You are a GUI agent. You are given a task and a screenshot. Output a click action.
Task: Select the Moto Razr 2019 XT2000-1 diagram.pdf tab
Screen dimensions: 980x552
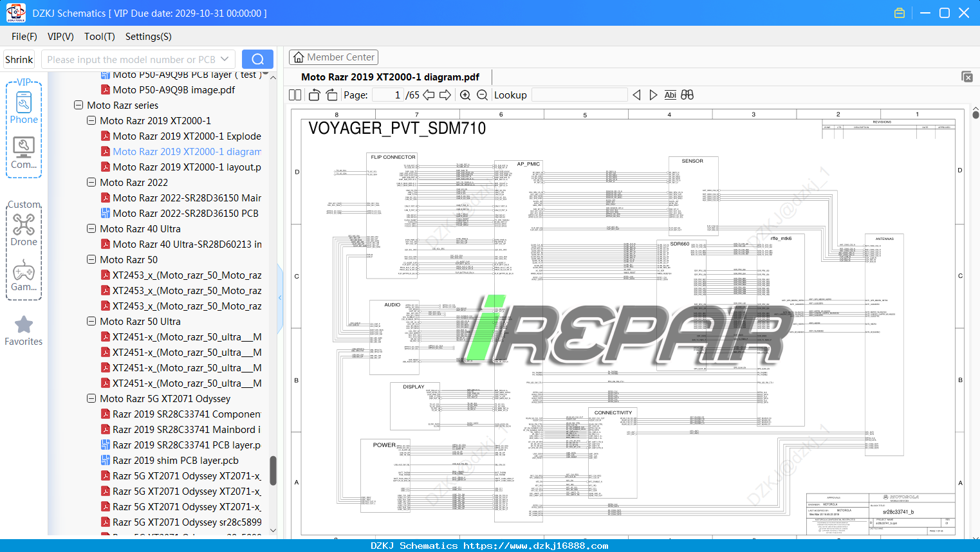(390, 77)
